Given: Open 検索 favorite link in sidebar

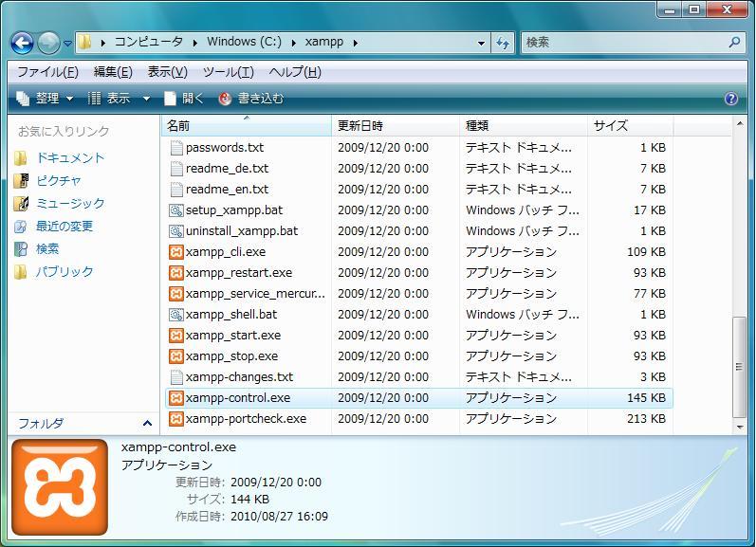Looking at the screenshot, I should (47, 248).
